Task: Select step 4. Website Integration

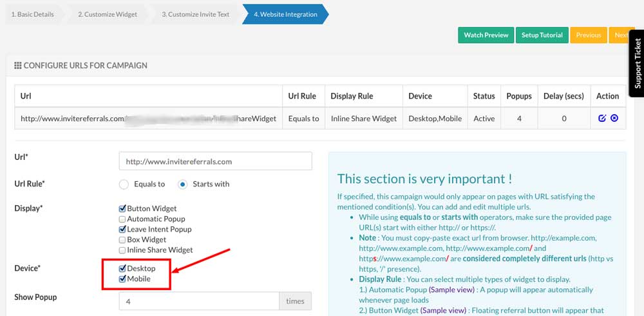Action: point(285,14)
